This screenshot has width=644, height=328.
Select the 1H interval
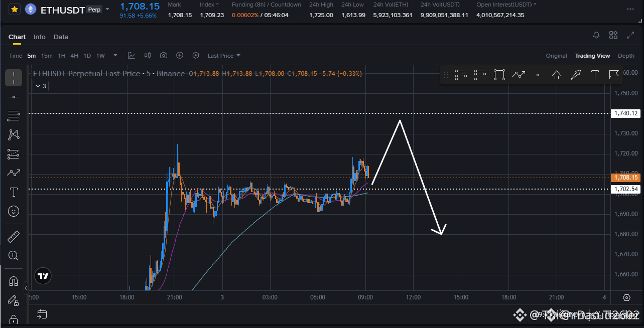(62, 56)
